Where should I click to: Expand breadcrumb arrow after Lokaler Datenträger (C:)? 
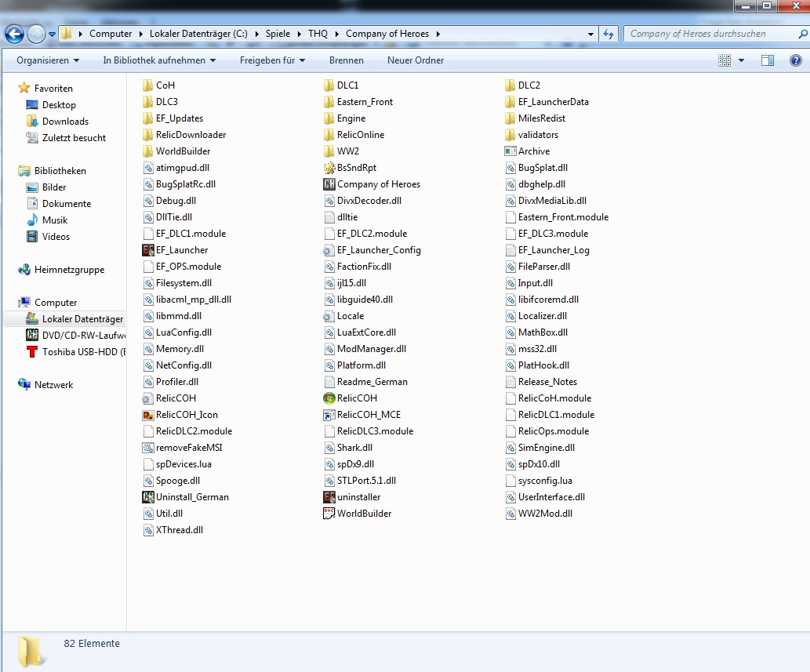coord(256,34)
